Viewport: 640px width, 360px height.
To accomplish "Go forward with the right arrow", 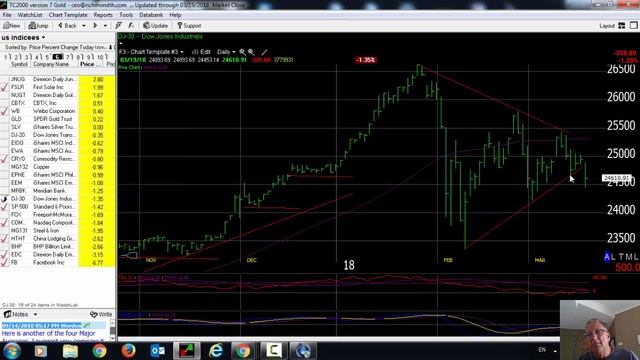I will click(95, 26).
